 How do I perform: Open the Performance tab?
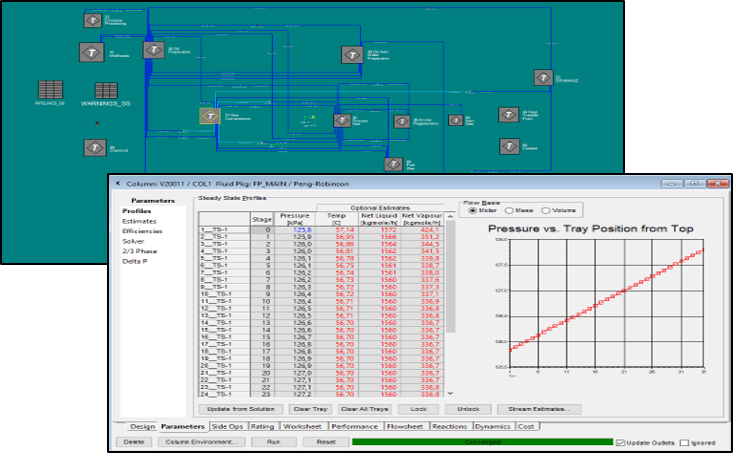pos(352,427)
